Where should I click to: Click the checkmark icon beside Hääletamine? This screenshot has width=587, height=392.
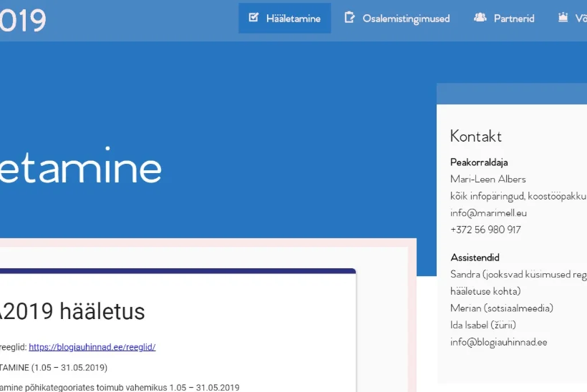pyautogui.click(x=253, y=18)
